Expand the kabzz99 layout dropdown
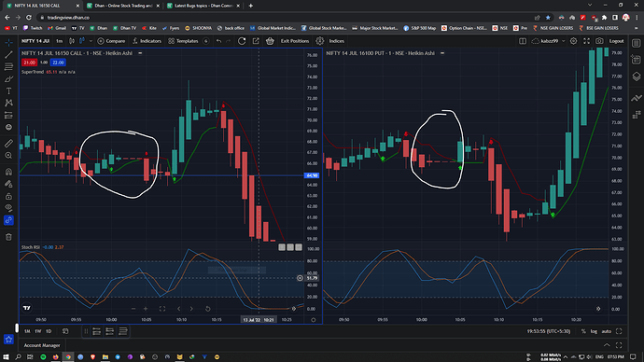 pyautogui.click(x=563, y=41)
